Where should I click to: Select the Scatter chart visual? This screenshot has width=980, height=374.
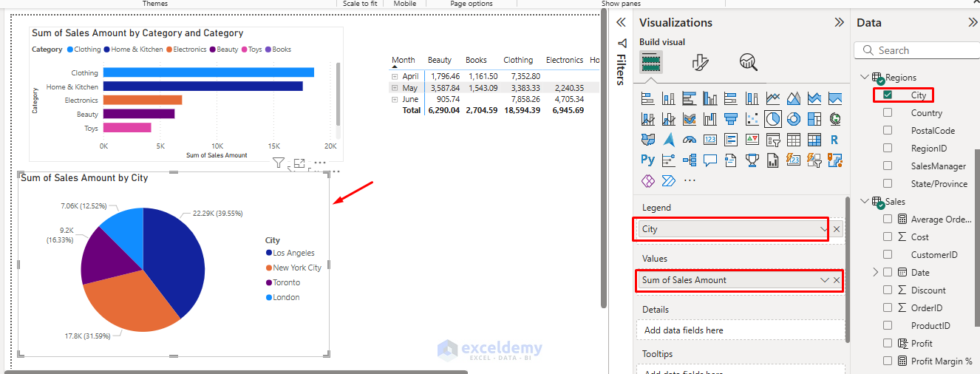click(752, 119)
